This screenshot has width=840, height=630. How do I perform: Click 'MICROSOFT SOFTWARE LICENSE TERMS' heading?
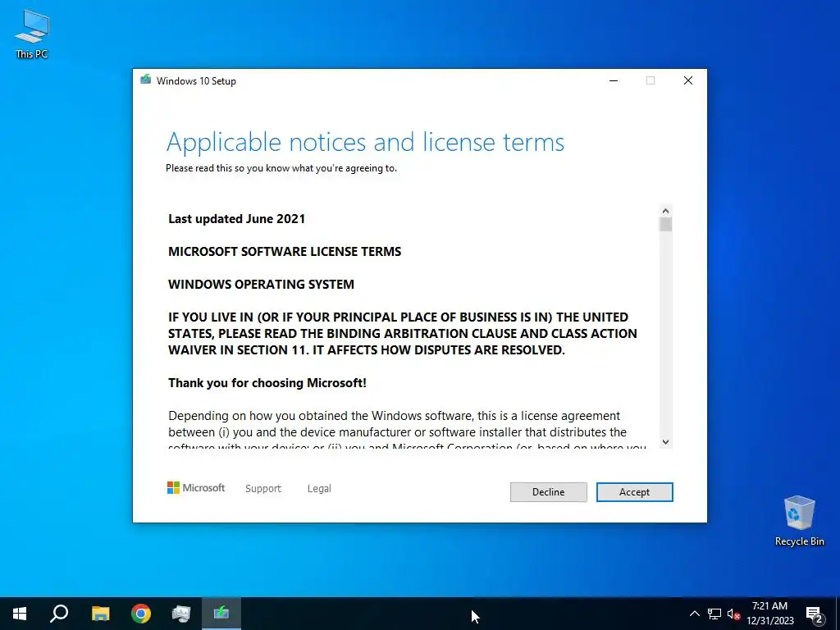(285, 251)
